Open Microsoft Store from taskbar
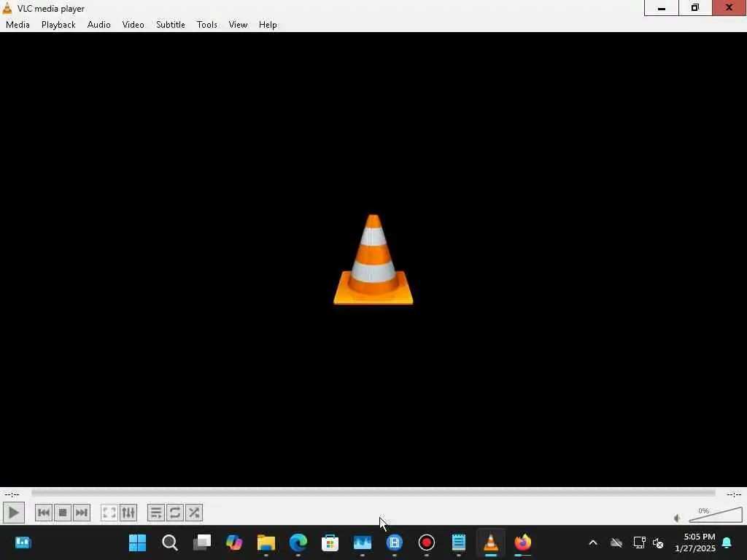The height and width of the screenshot is (560, 747). (330, 542)
